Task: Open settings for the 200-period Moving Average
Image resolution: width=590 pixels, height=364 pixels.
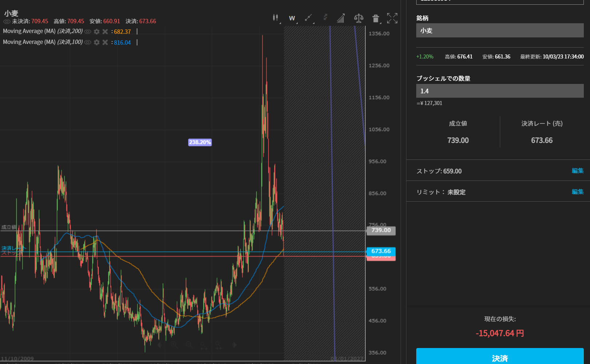Action: pos(97,32)
